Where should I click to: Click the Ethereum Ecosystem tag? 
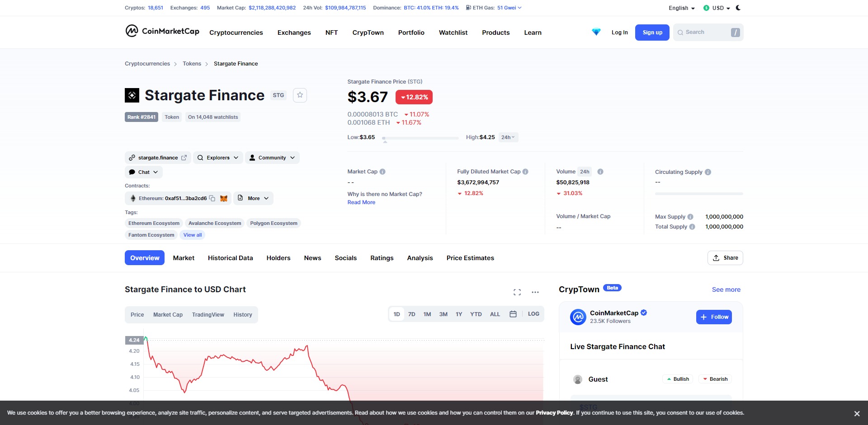[x=154, y=223]
